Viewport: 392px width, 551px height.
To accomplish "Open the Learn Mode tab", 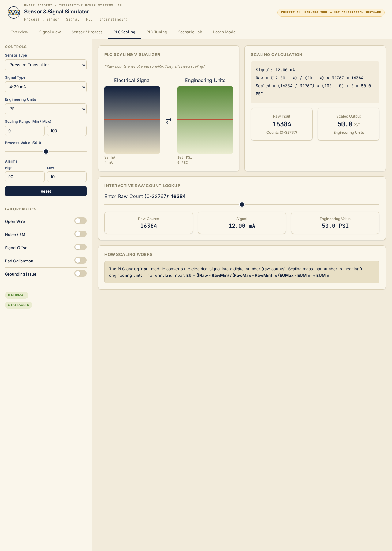I will click(224, 32).
